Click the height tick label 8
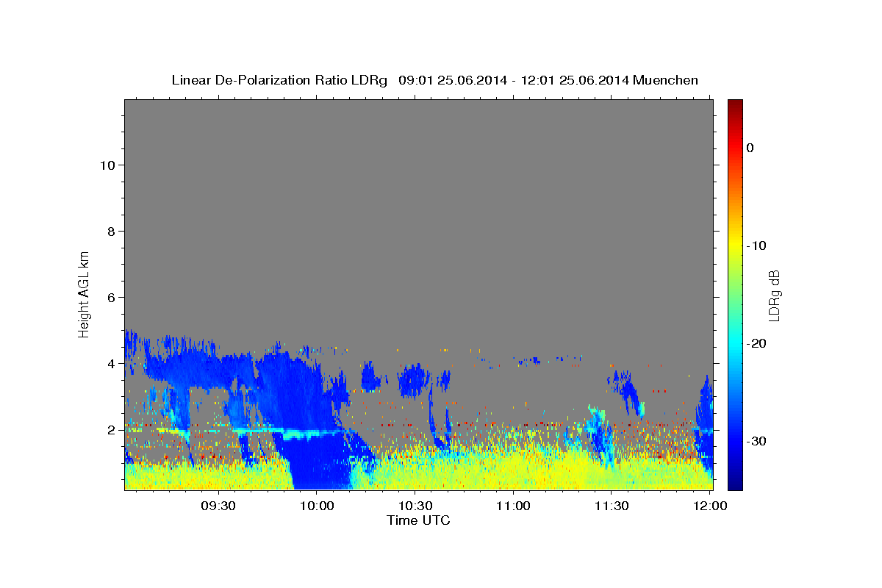882x588 pixels. (110, 231)
